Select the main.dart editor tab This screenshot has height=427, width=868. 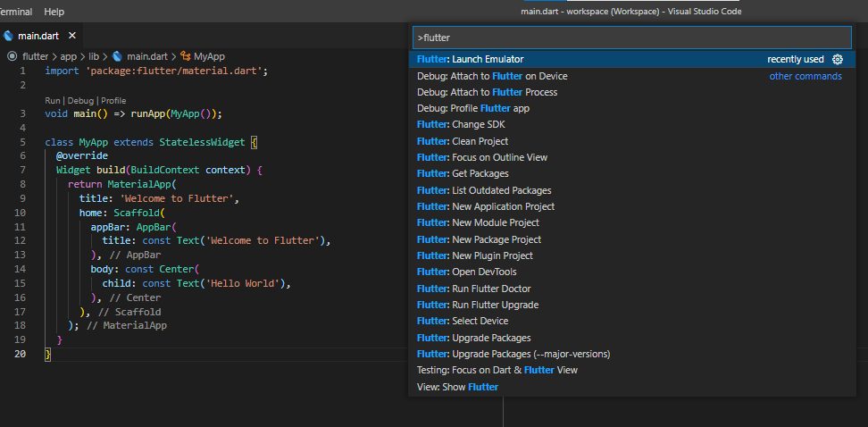pyautogui.click(x=40, y=36)
